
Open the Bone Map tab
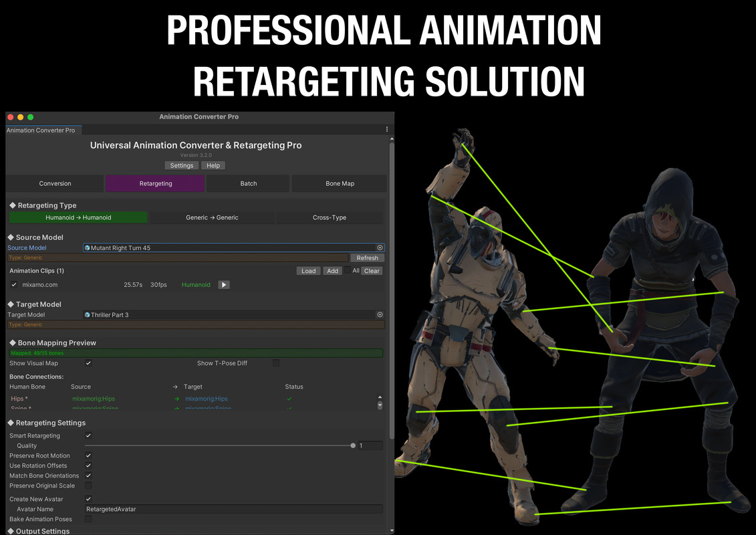click(340, 183)
